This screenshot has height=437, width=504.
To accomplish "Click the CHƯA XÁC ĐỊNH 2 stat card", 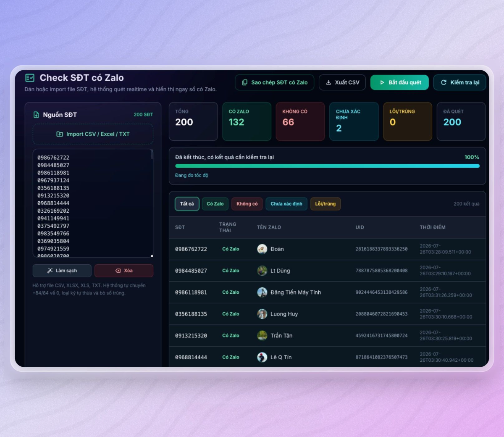I will coord(354,121).
